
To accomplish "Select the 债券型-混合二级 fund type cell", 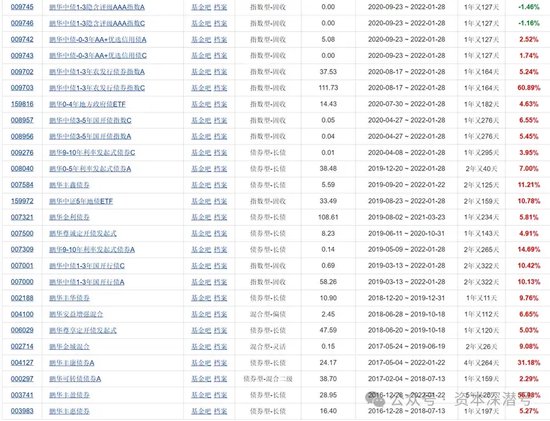I will [x=268, y=379].
